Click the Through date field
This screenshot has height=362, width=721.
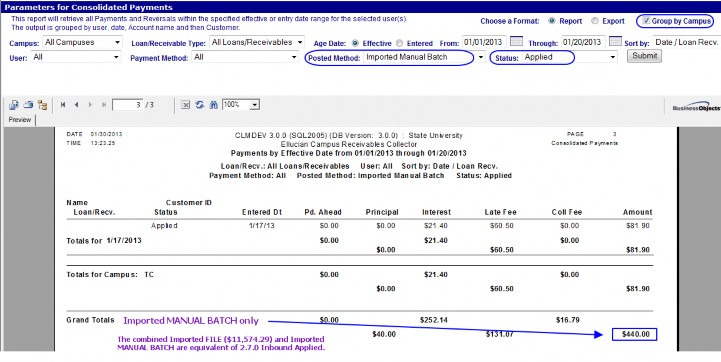[x=583, y=42]
